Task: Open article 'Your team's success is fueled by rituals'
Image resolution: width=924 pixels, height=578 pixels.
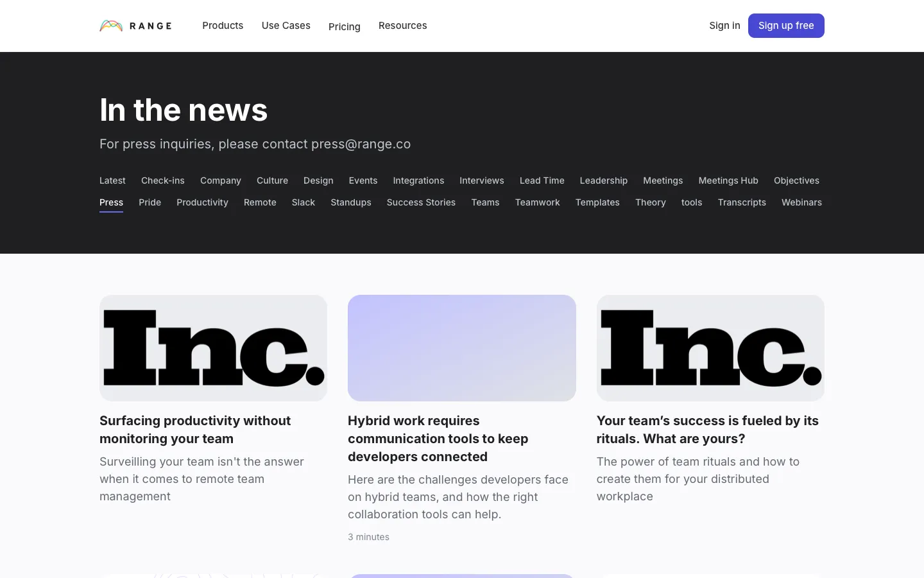Action: pyautogui.click(x=708, y=430)
